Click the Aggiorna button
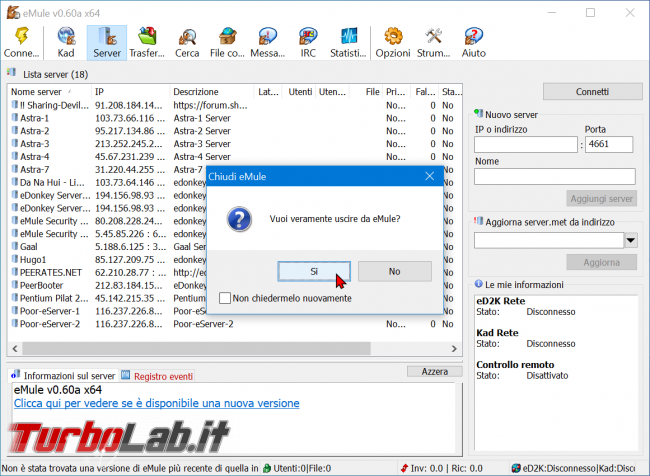Viewport: 650px width, 476px height. click(x=601, y=262)
